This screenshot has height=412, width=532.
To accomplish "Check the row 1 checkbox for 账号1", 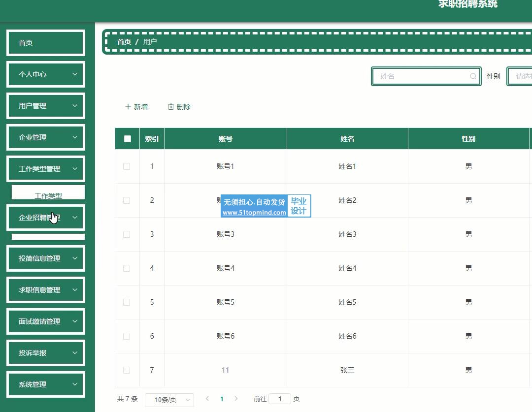I will click(127, 166).
